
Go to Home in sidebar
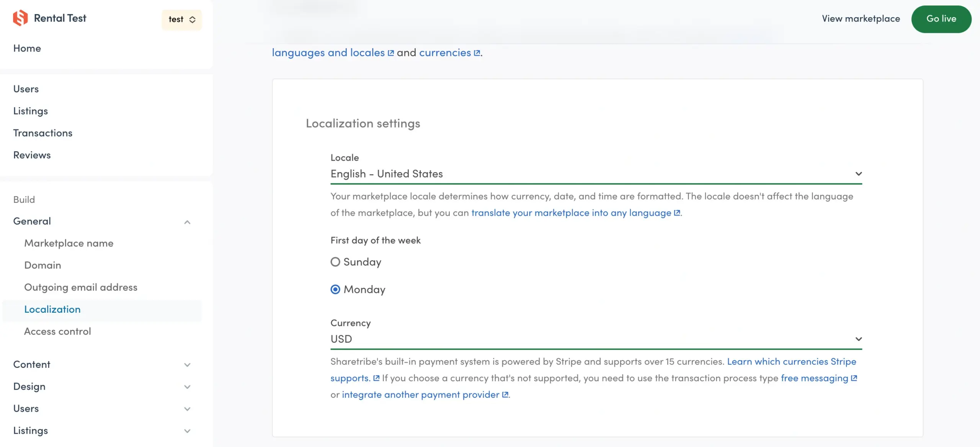27,48
